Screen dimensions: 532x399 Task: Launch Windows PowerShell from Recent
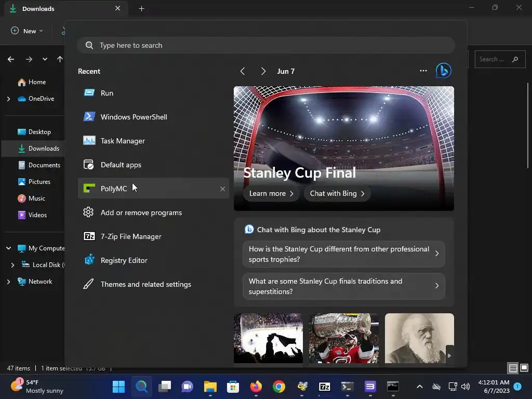coord(153,117)
